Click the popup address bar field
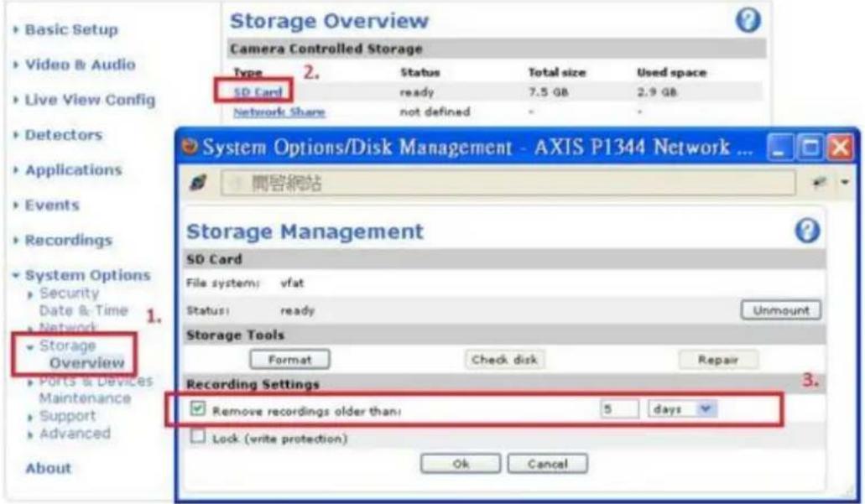 [x=508, y=183]
